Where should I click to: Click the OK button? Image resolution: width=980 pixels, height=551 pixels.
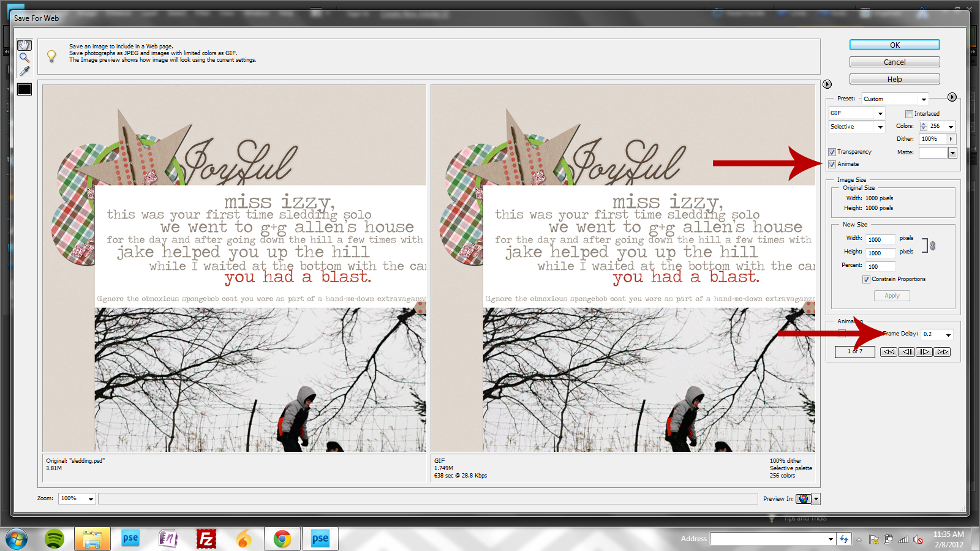pos(894,44)
